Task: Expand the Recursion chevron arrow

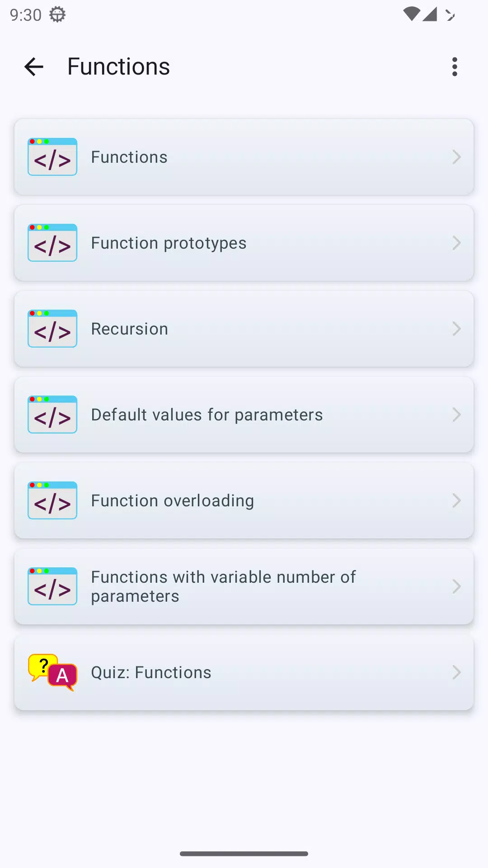Action: pos(456,329)
